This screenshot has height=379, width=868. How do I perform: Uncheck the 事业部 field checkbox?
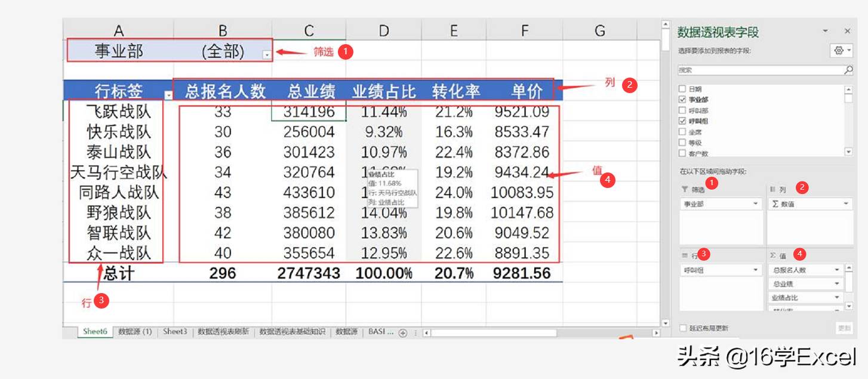[682, 100]
